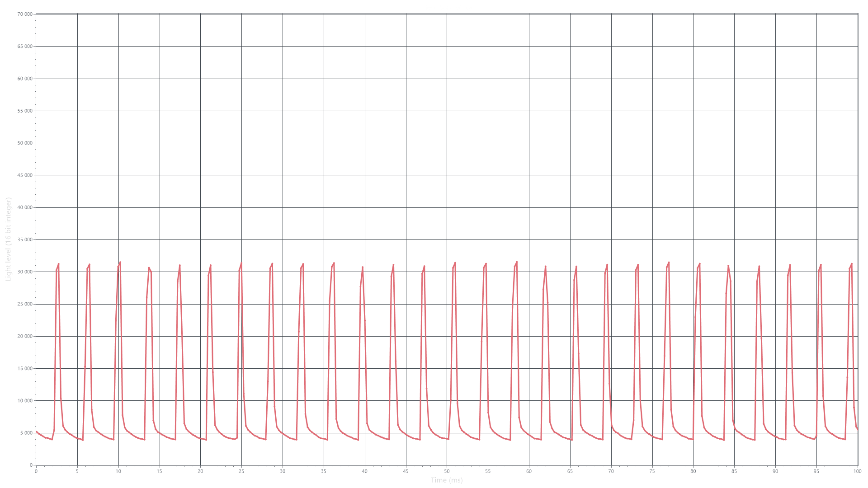Image resolution: width=868 pixels, height=488 pixels.
Task: Click the red peak top near 10 ms
Action: [120, 263]
